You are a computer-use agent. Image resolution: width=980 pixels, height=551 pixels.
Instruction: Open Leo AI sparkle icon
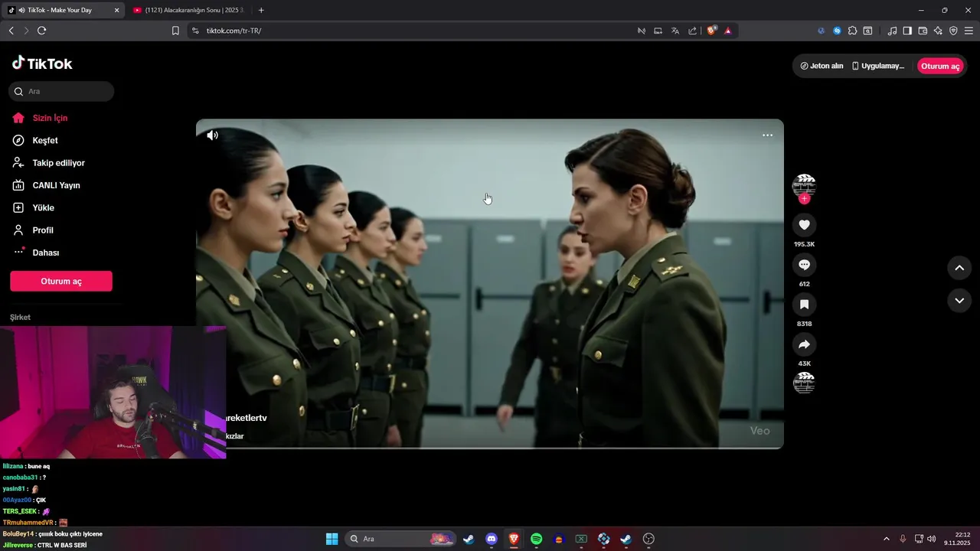938,31
